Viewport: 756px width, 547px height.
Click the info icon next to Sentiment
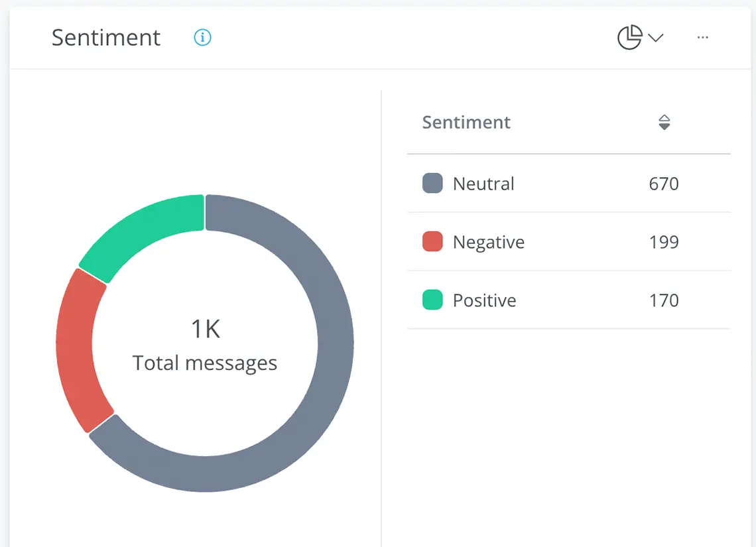[x=202, y=38]
